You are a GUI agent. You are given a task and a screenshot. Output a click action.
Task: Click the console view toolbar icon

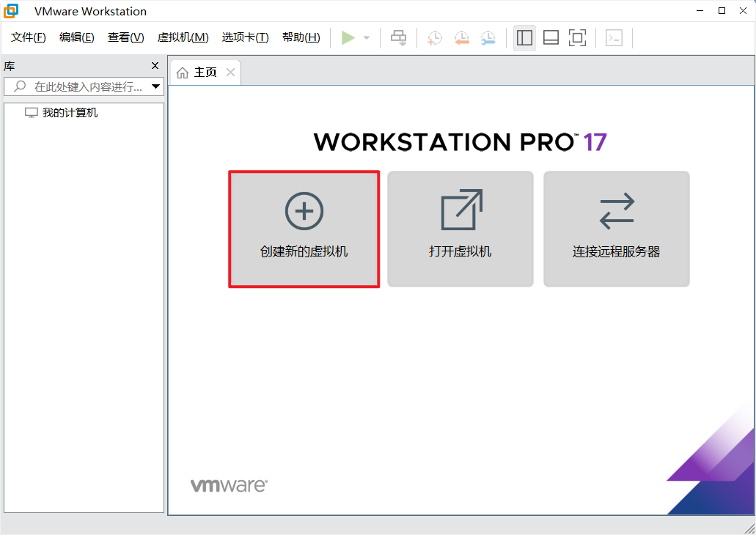pyautogui.click(x=614, y=37)
